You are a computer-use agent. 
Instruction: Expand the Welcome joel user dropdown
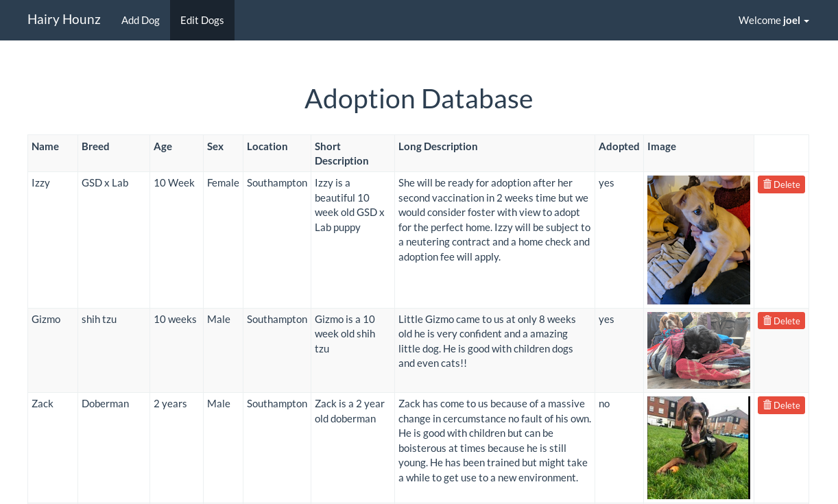point(774,21)
